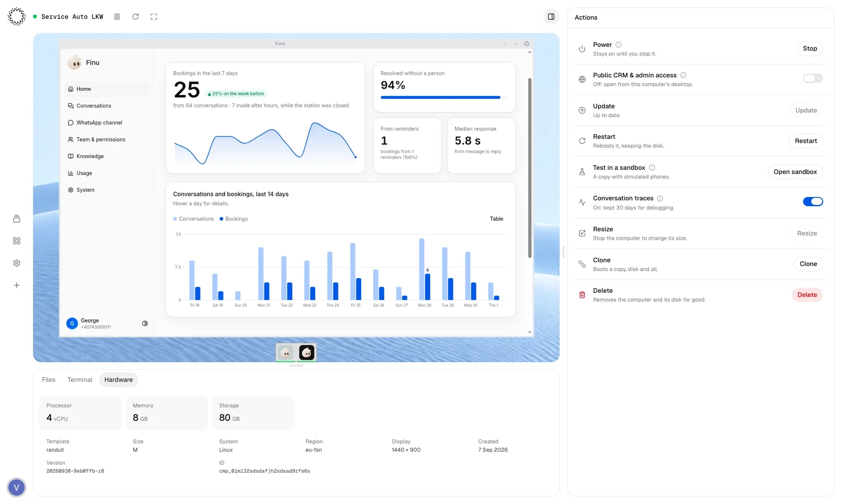Image resolution: width=842 pixels, height=504 pixels.
Task: Click the Stop power button
Action: [810, 49]
